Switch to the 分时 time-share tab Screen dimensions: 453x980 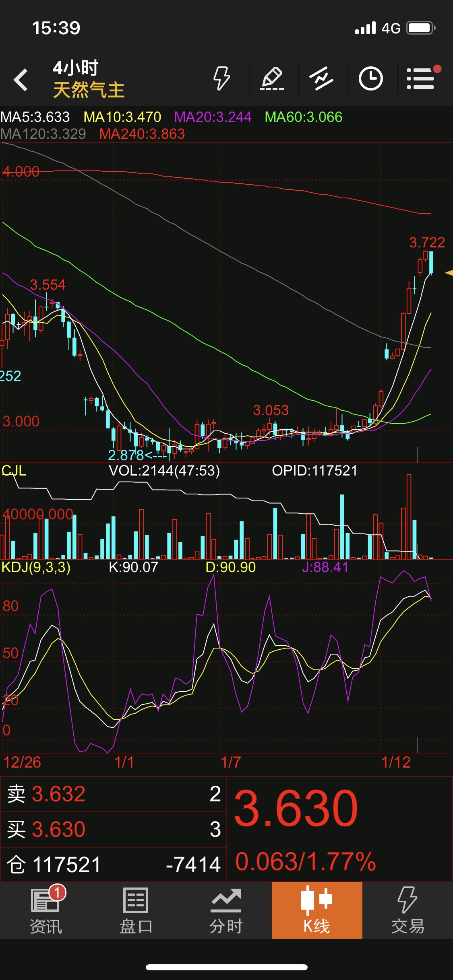(226, 911)
